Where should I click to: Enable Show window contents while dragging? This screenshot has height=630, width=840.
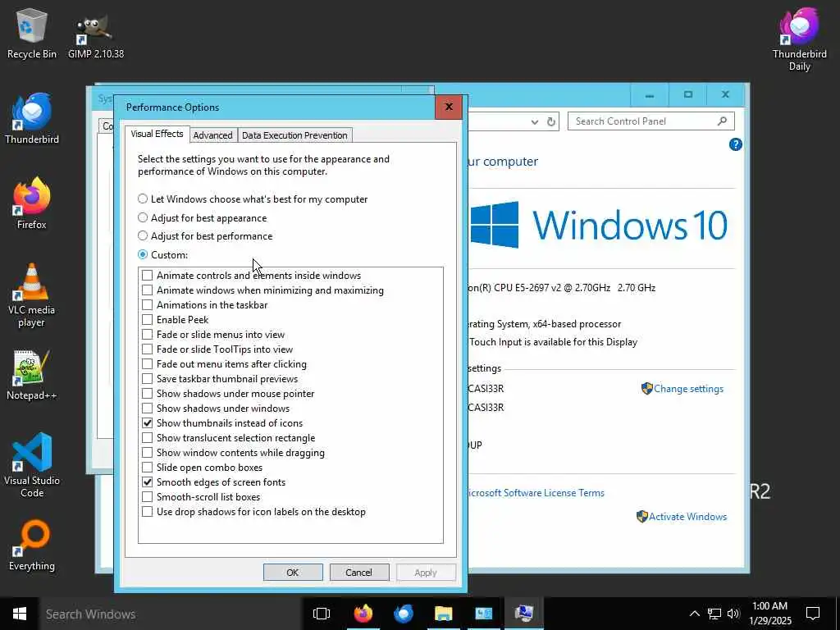pyautogui.click(x=148, y=453)
